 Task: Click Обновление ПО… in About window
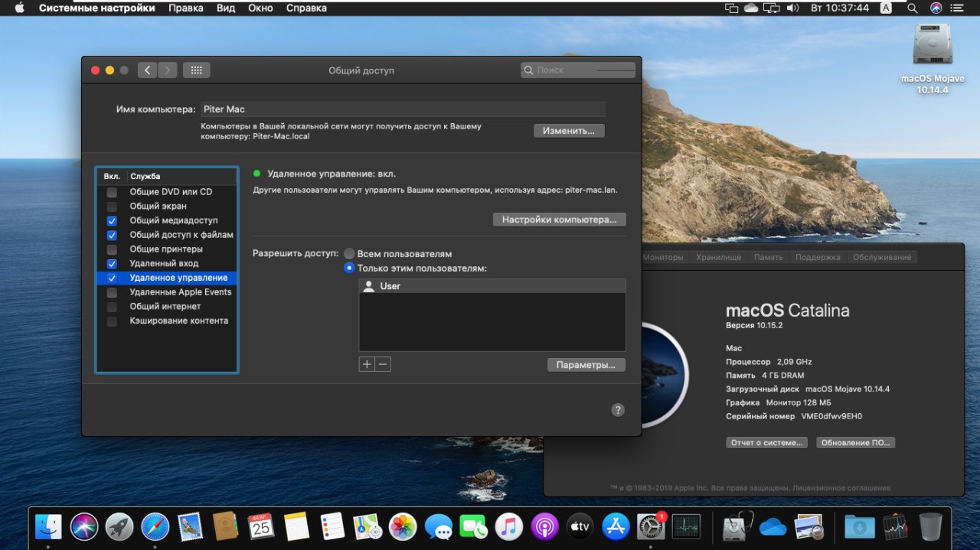pos(855,443)
